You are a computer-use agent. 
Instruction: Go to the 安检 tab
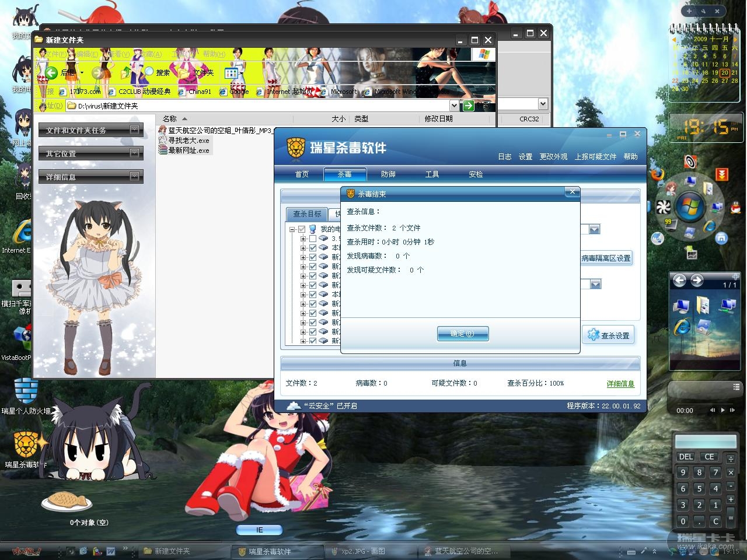click(476, 174)
